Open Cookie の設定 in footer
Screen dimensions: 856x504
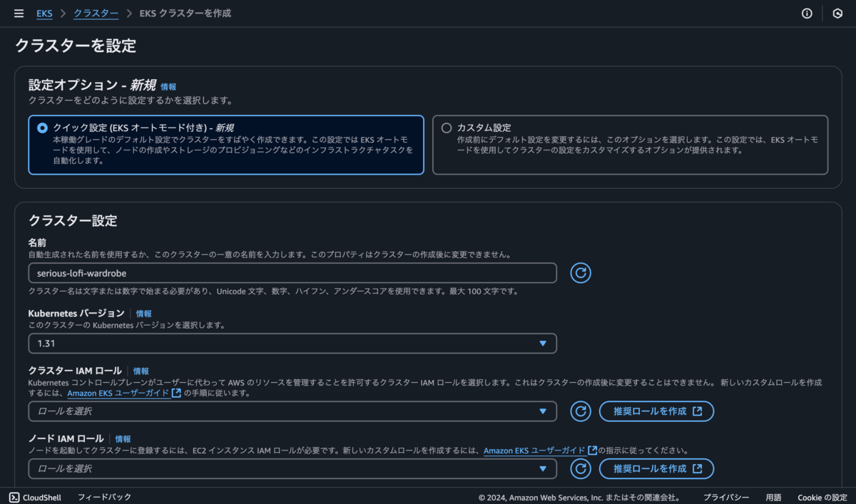(x=822, y=497)
